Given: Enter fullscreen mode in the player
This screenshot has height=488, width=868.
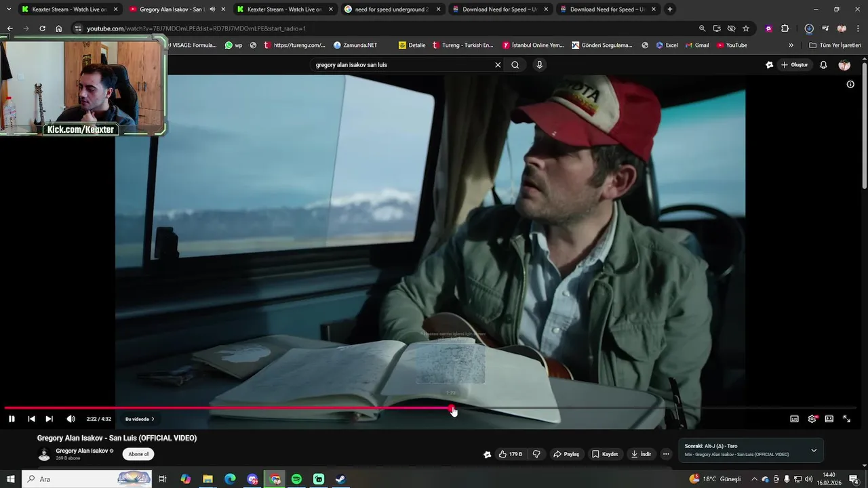Looking at the screenshot, I should 846,419.
